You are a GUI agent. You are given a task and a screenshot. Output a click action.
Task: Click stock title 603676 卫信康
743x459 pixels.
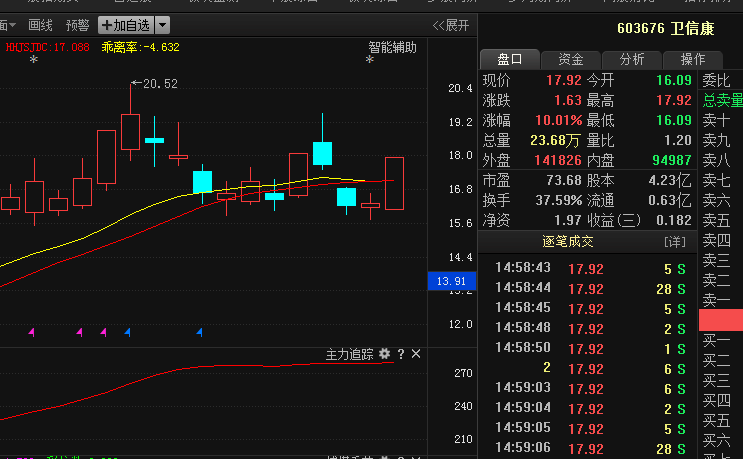pyautogui.click(x=665, y=28)
